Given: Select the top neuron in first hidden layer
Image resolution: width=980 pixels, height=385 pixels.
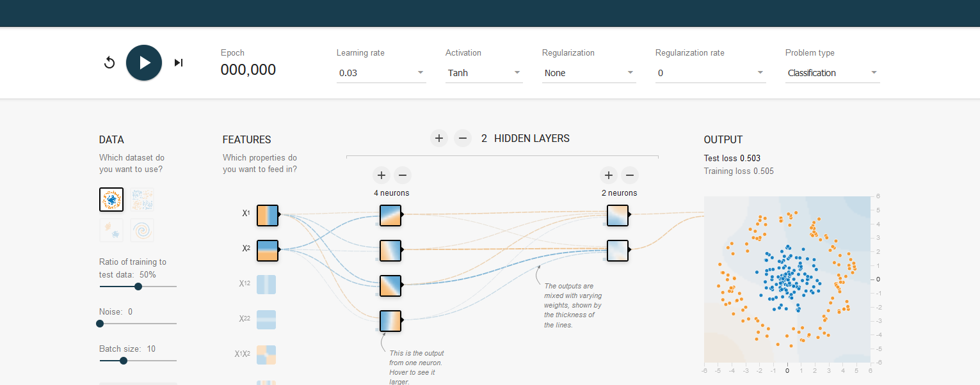Looking at the screenshot, I should click(x=390, y=216).
